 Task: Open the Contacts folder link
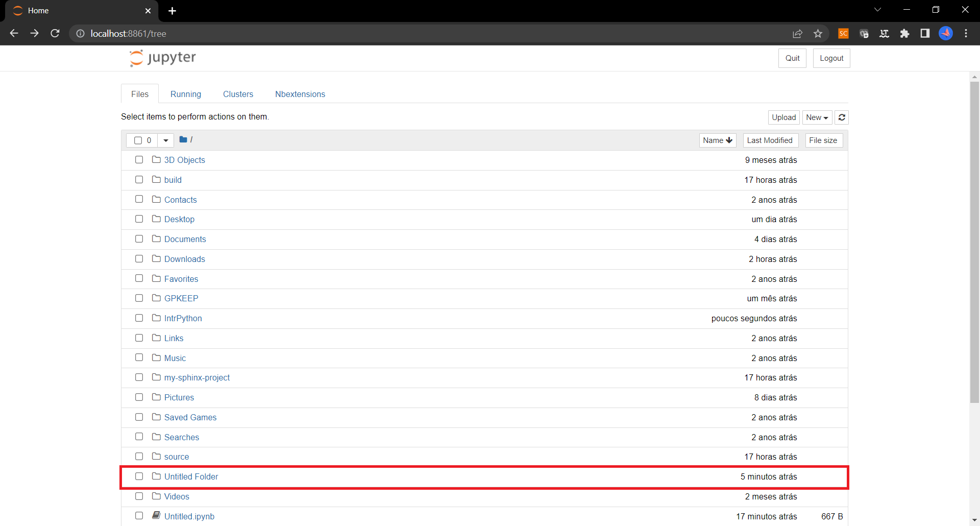pos(181,200)
